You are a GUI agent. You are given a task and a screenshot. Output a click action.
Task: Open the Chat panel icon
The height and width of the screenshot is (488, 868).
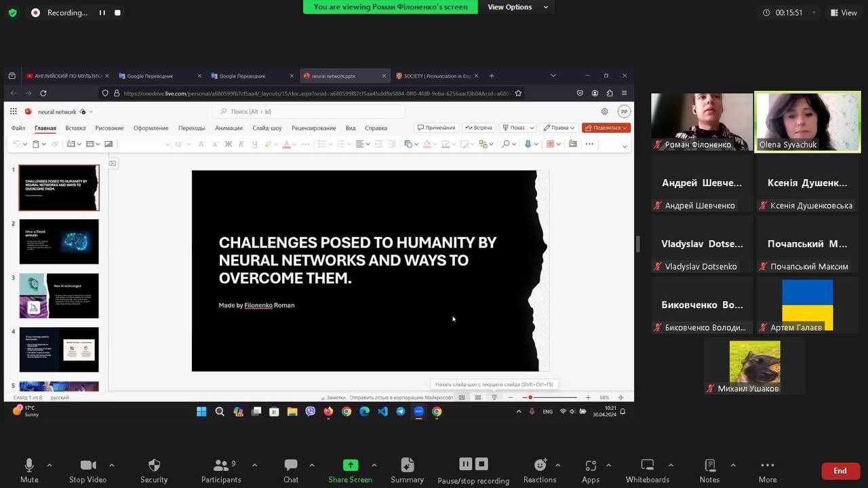tap(291, 465)
